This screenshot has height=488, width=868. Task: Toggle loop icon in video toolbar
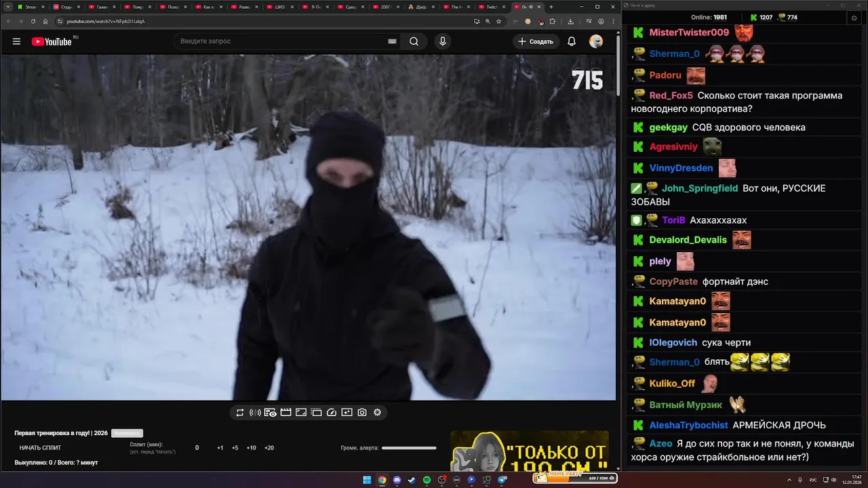tap(240, 412)
